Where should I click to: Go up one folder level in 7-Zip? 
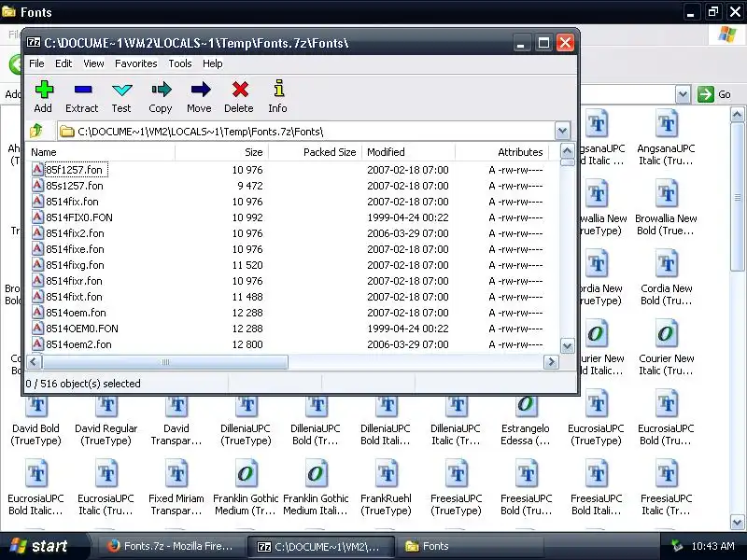36,131
